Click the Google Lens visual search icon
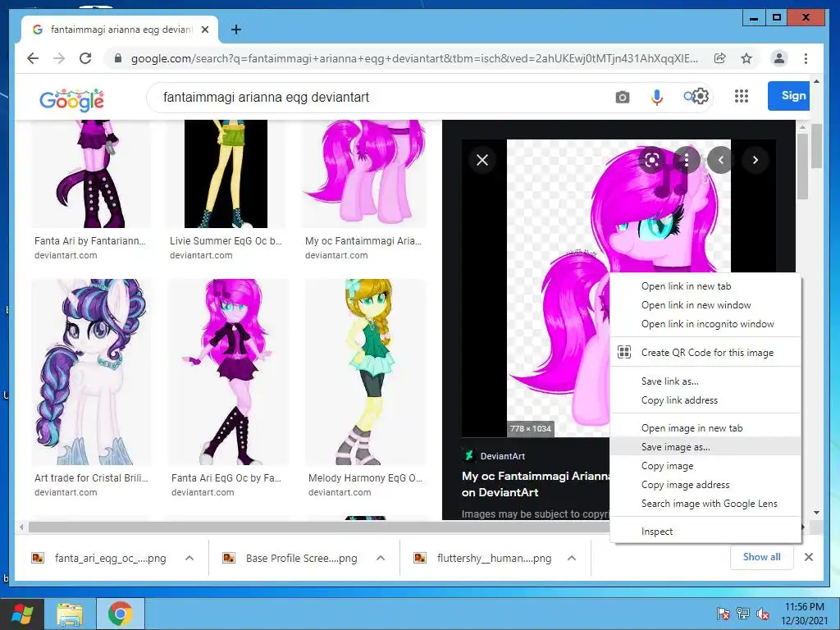Image resolution: width=840 pixels, height=630 pixels. (x=652, y=160)
